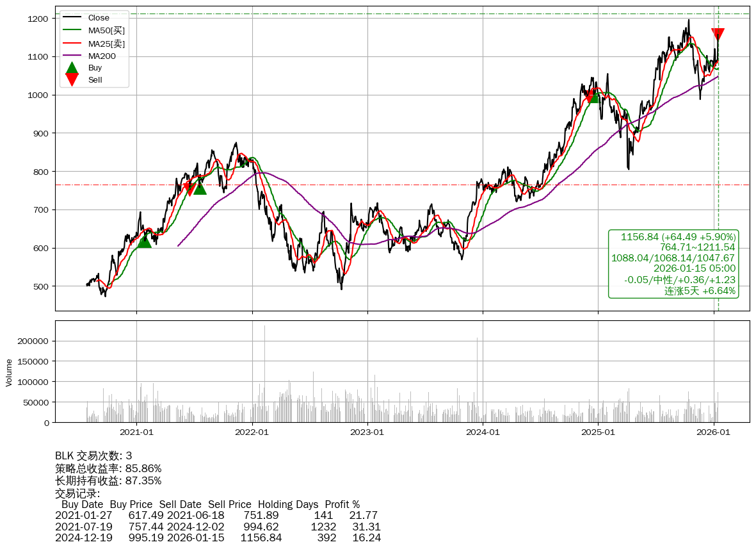
Task: Select the red sell marker near June 2021
Action: [x=189, y=188]
